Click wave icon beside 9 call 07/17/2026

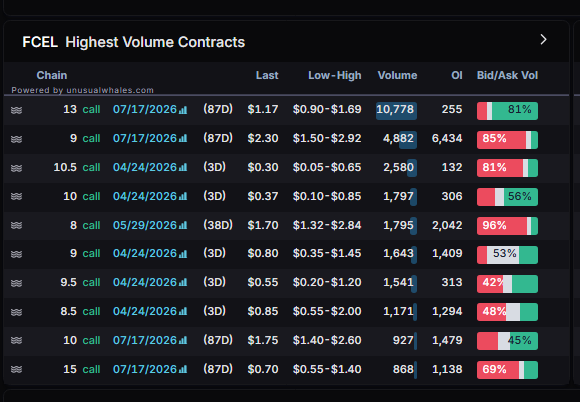[x=16, y=139]
